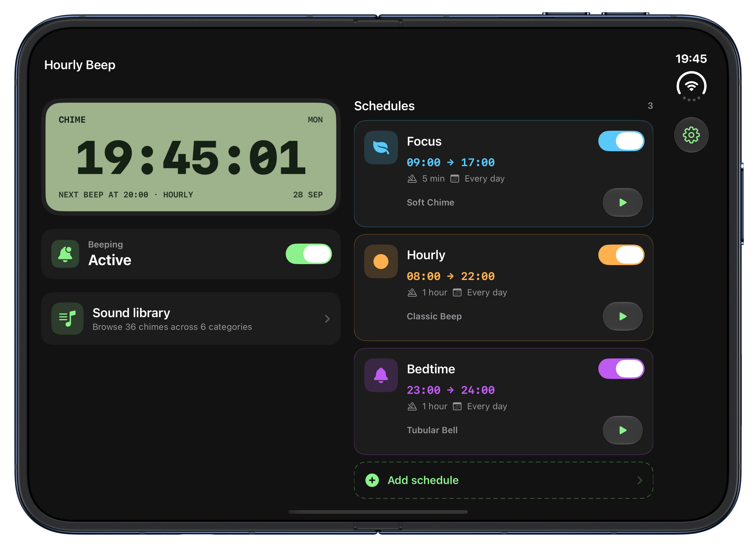Viewport: 756px width, 549px height.
Task: Click the Sound library music note icon
Action: click(x=67, y=318)
